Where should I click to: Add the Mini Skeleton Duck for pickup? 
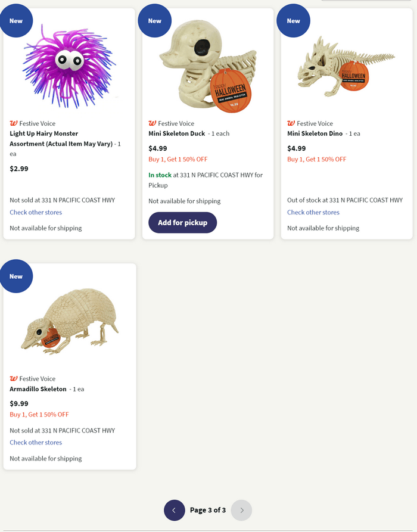pos(182,222)
